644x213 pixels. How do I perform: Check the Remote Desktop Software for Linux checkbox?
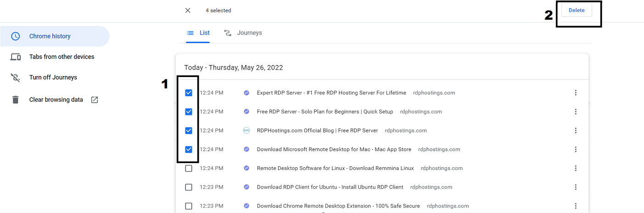[x=189, y=169]
